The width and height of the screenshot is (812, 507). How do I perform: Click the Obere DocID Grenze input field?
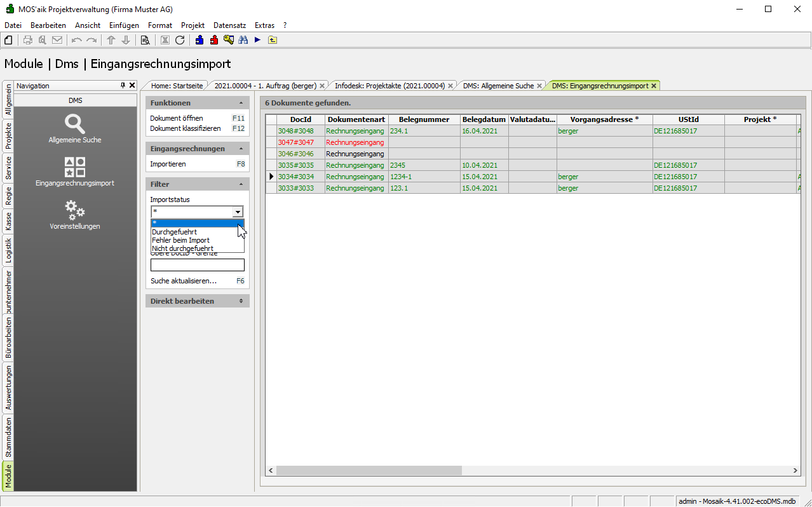pyautogui.click(x=197, y=265)
